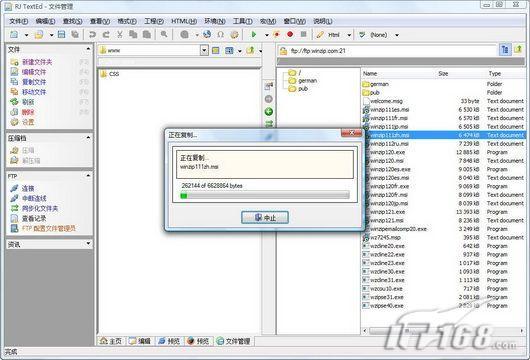Click the Save All icon
The width and height of the screenshot is (530, 360).
[x=75, y=34]
